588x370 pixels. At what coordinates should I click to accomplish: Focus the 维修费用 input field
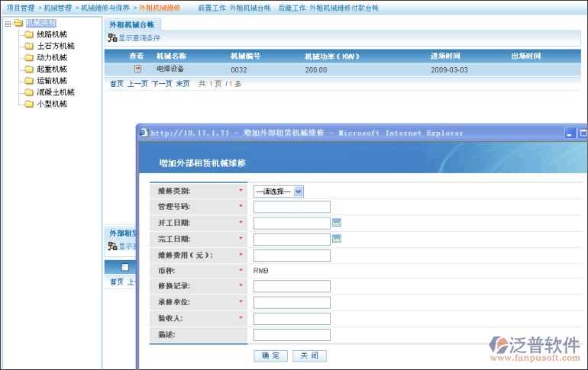pos(292,255)
